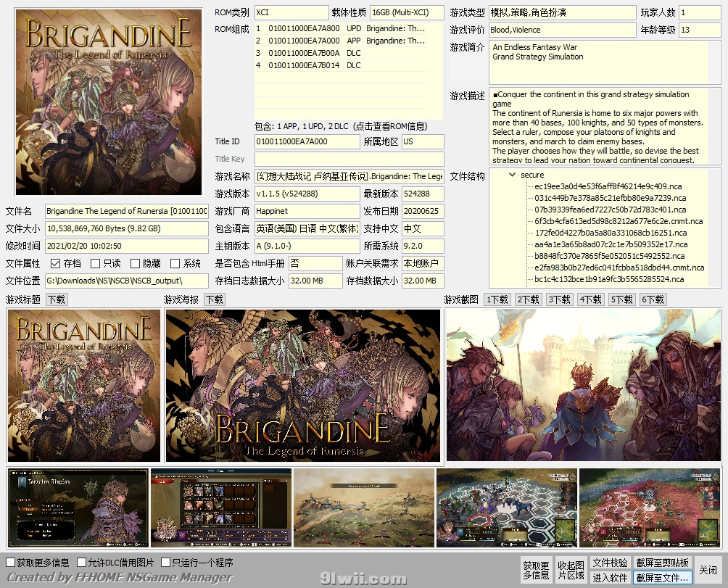Screen dimensions: 728x588
Task: Click the 下载 button beside 游戏海报
Action: click(215, 300)
